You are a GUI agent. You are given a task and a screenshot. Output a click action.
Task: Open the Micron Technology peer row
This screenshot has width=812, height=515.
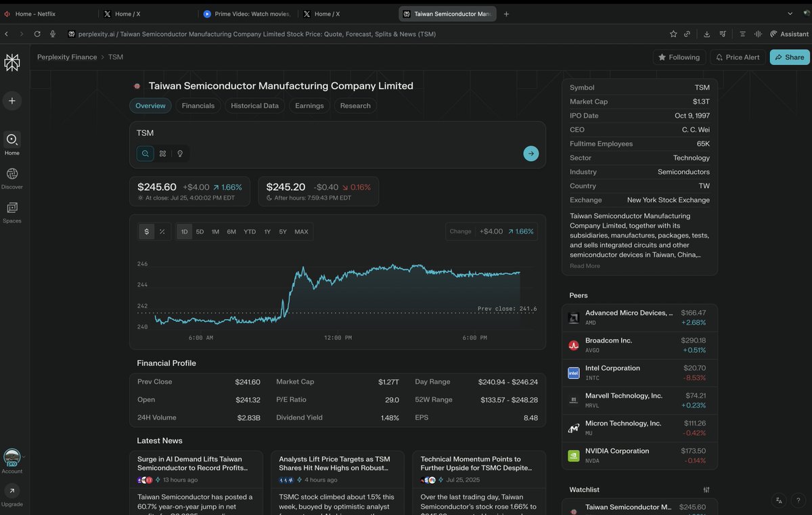[x=639, y=428]
